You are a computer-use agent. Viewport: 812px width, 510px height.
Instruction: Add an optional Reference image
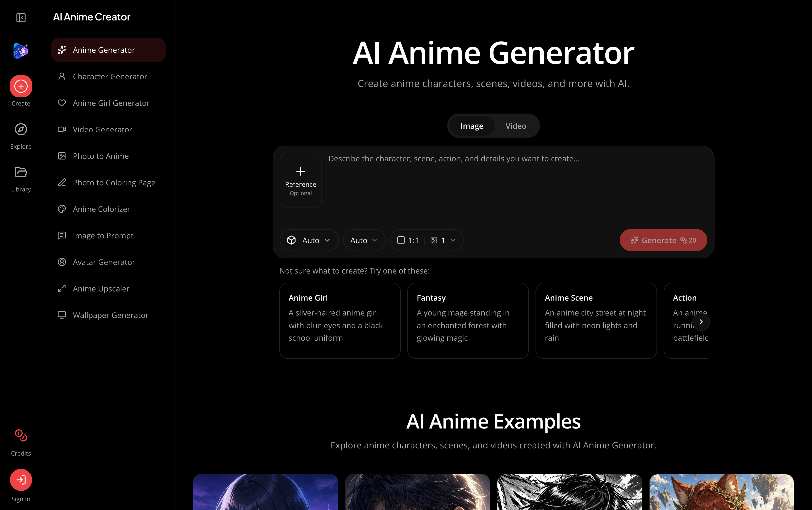point(300,180)
